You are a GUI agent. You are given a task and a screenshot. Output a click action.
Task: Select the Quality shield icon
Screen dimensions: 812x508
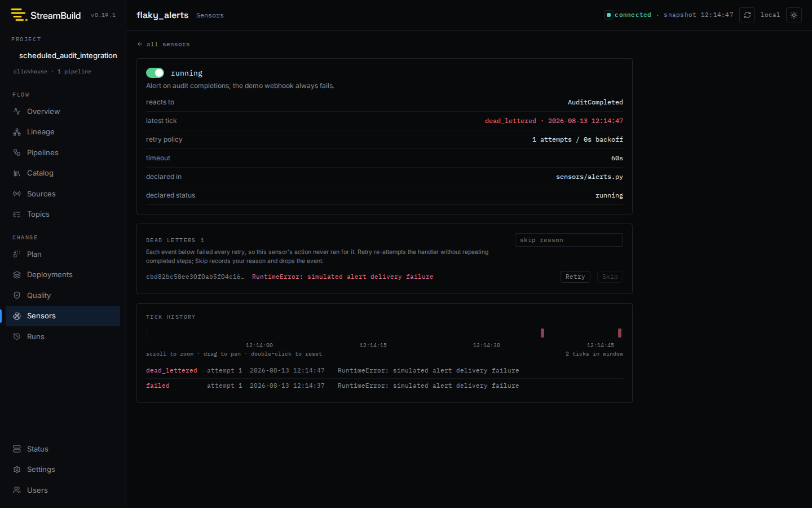click(17, 295)
